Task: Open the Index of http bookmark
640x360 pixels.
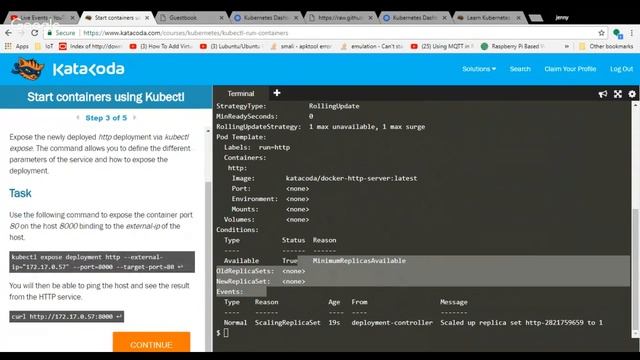Action: 91,46
